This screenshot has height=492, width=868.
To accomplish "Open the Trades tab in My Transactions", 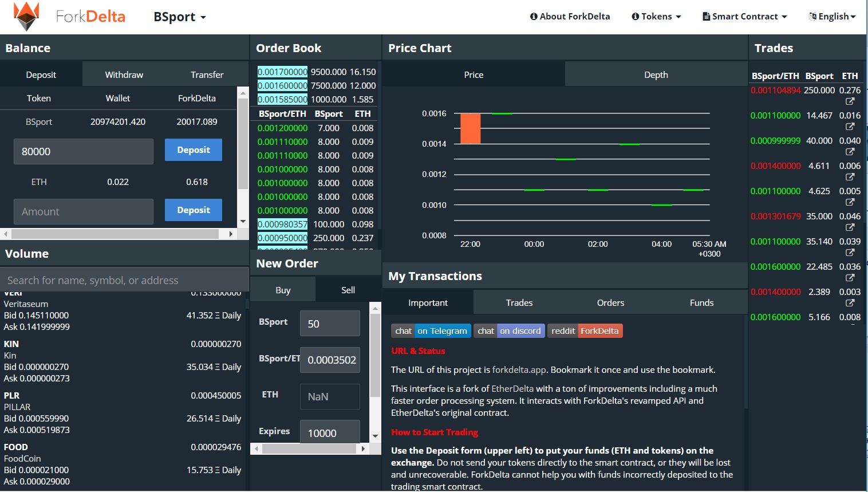I will [519, 302].
